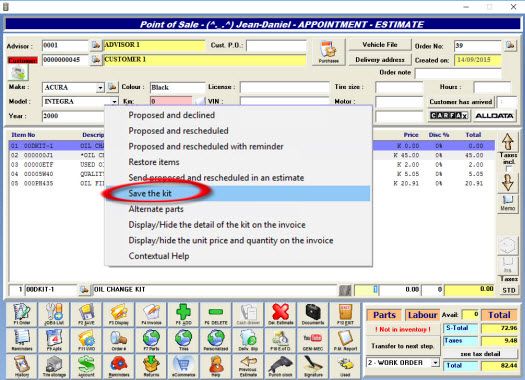525x380 pixels.
Task: Click the F10 EXIT door icon
Action: coord(345,314)
